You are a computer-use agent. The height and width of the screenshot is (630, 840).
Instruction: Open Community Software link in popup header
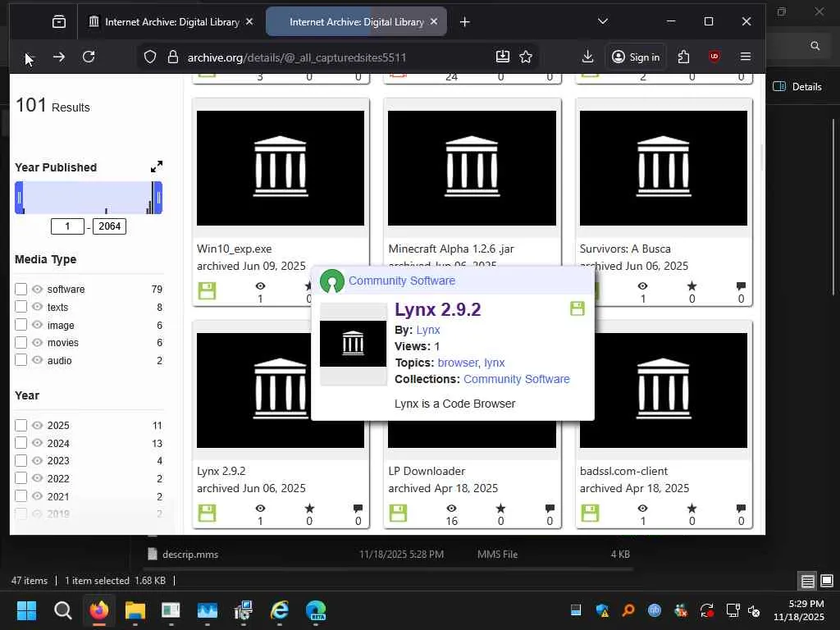[402, 281]
